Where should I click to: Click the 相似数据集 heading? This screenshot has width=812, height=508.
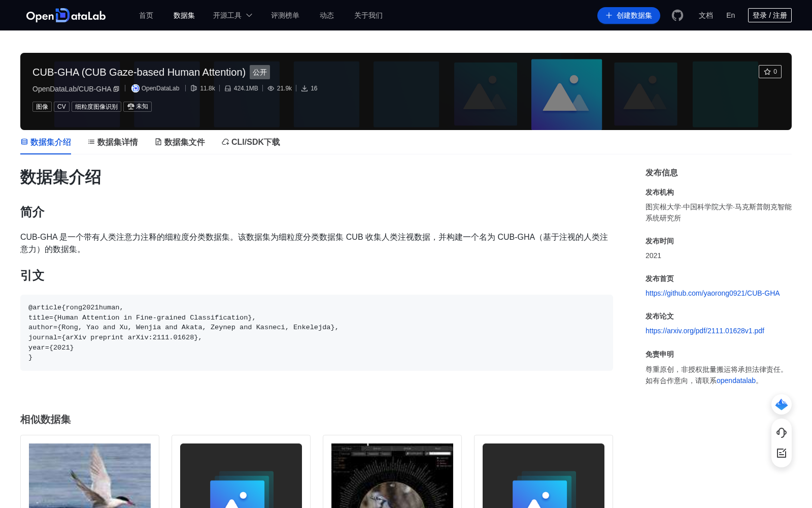pos(46,420)
